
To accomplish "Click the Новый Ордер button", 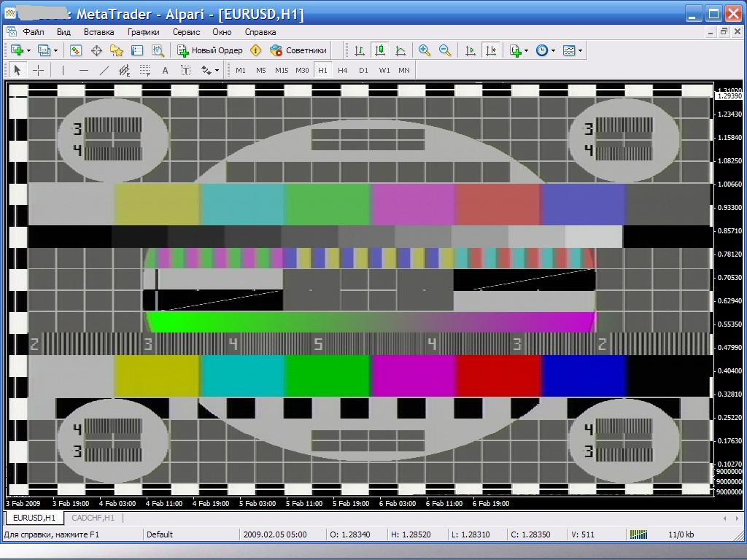I will click(210, 50).
